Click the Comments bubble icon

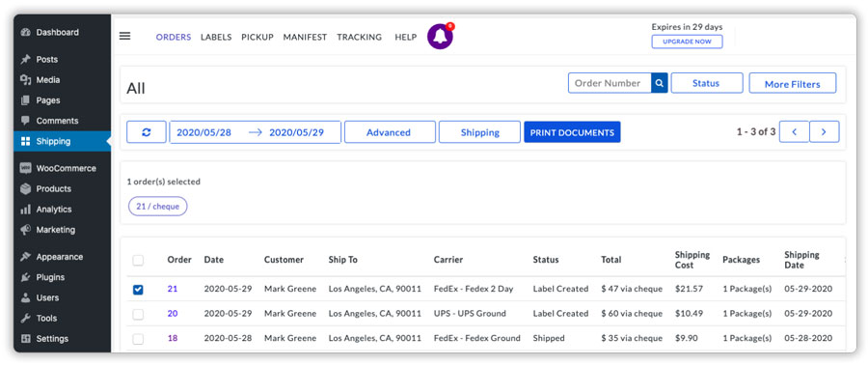tap(25, 121)
